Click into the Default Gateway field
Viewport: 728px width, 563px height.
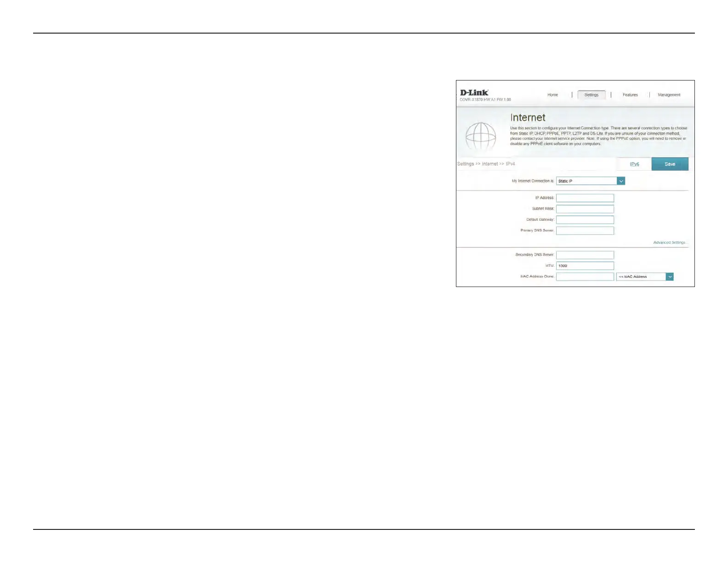[585, 220]
